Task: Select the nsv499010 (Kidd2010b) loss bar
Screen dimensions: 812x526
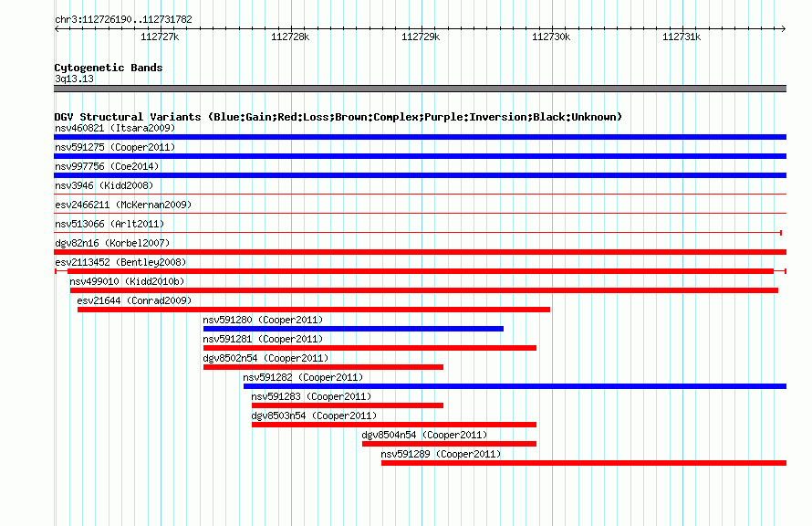Action: point(424,290)
